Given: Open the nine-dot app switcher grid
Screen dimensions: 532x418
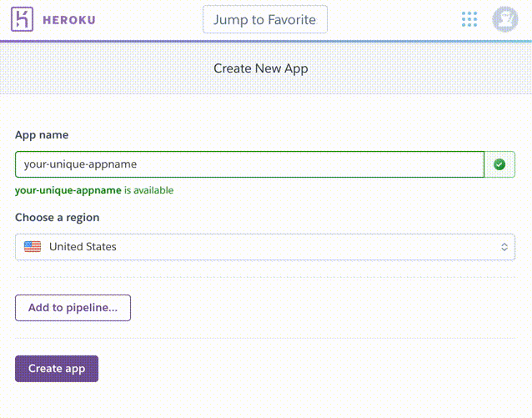Looking at the screenshot, I should point(469,19).
